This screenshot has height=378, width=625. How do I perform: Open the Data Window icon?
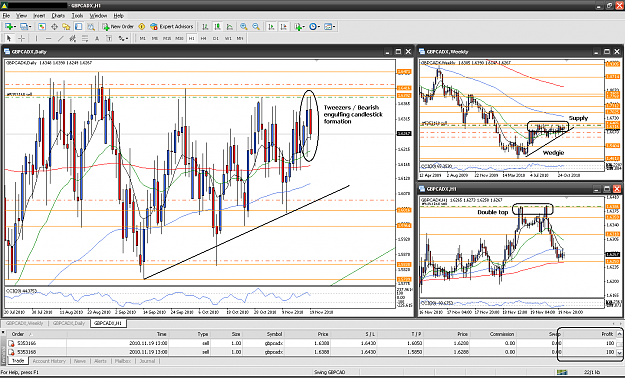coord(54,27)
